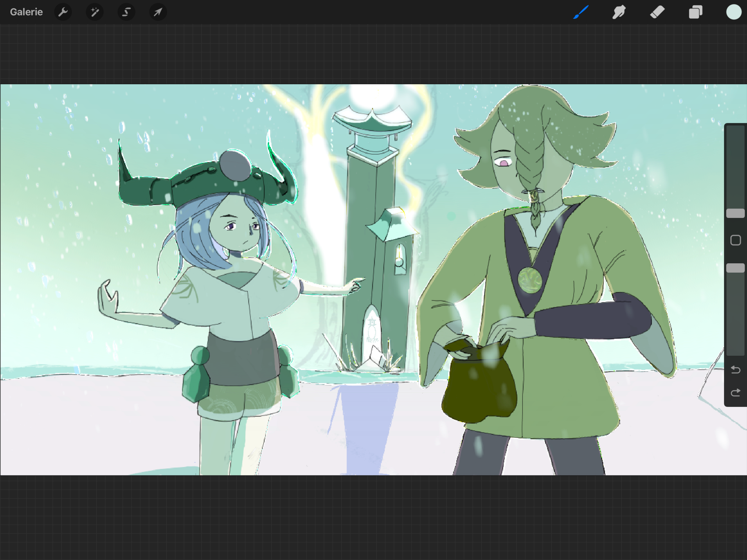Select the Brush paint tool
The width and height of the screenshot is (747, 560).
581,12
